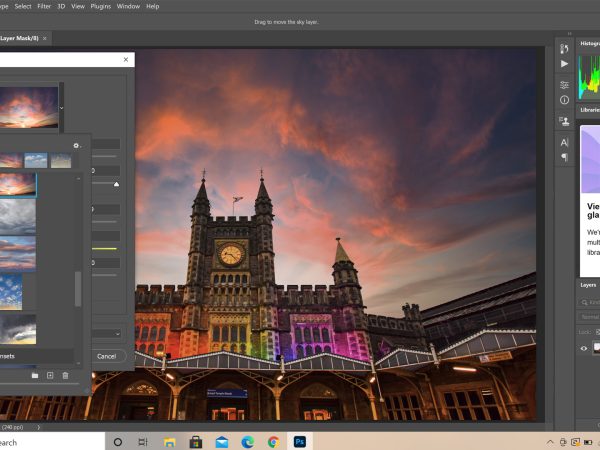The height and width of the screenshot is (450, 600).
Task: Select the dark storm clouds sky thumbnail
Action: (x=18, y=329)
